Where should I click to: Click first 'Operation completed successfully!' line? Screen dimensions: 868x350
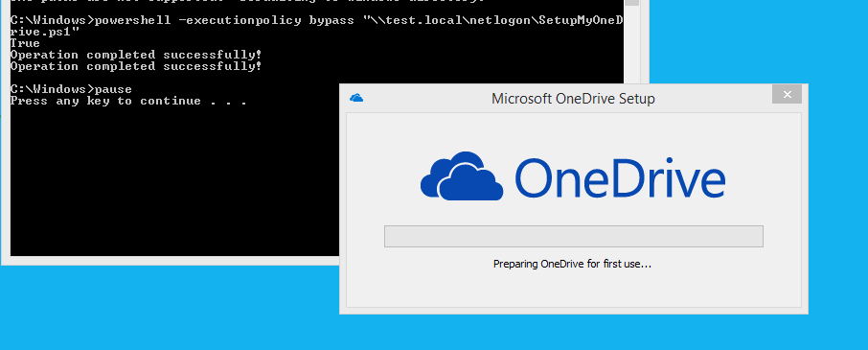(136, 55)
